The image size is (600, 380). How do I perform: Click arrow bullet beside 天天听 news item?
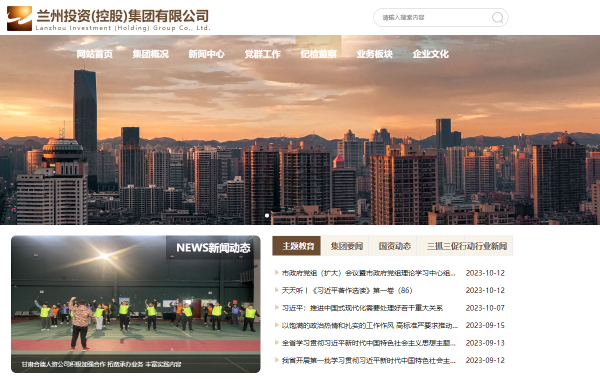(x=277, y=290)
